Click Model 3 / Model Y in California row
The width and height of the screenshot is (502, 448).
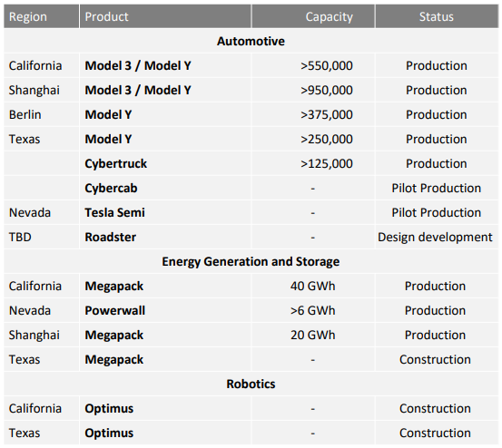point(138,65)
